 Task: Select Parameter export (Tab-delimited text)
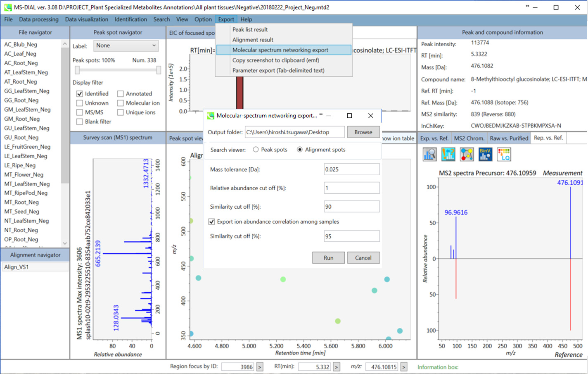click(284, 71)
